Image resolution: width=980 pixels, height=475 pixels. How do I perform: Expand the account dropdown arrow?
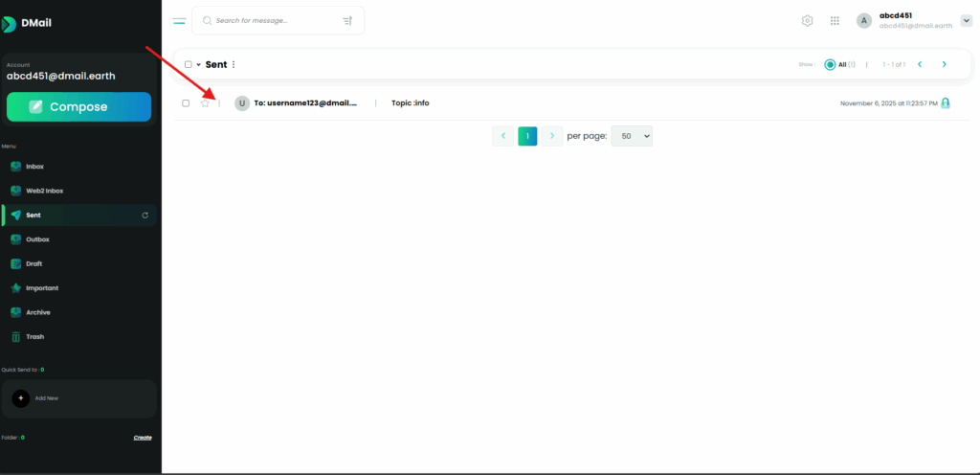click(x=966, y=20)
